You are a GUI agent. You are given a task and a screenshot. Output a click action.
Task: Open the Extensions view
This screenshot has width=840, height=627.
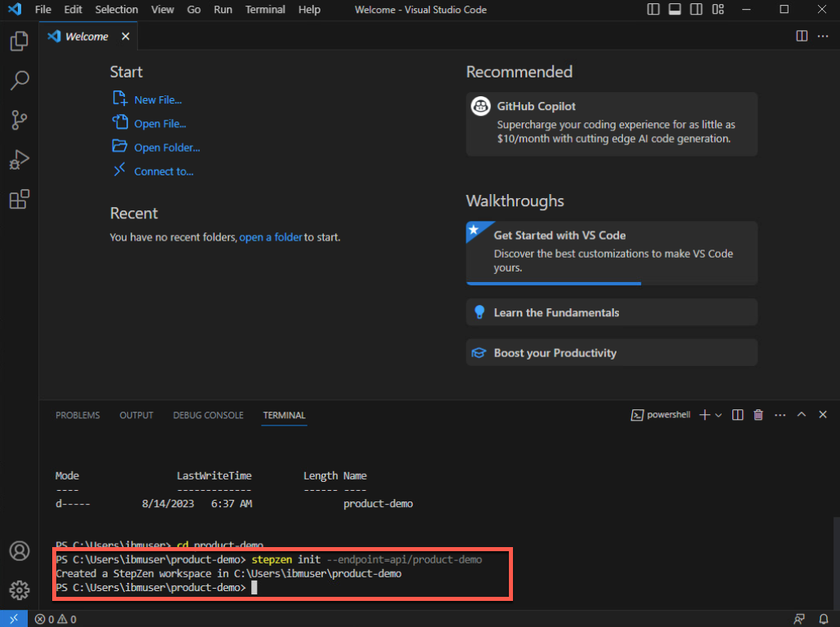click(x=20, y=199)
